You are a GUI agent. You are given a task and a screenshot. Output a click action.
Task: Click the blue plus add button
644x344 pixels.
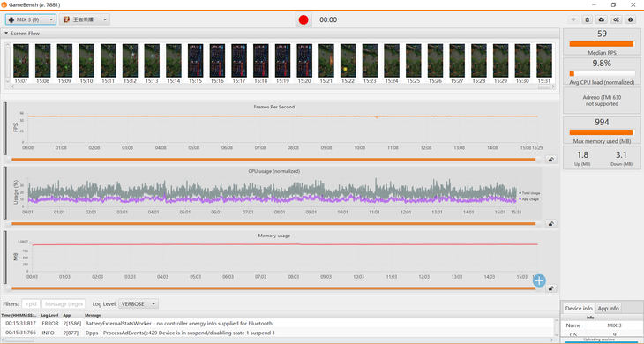point(539,280)
